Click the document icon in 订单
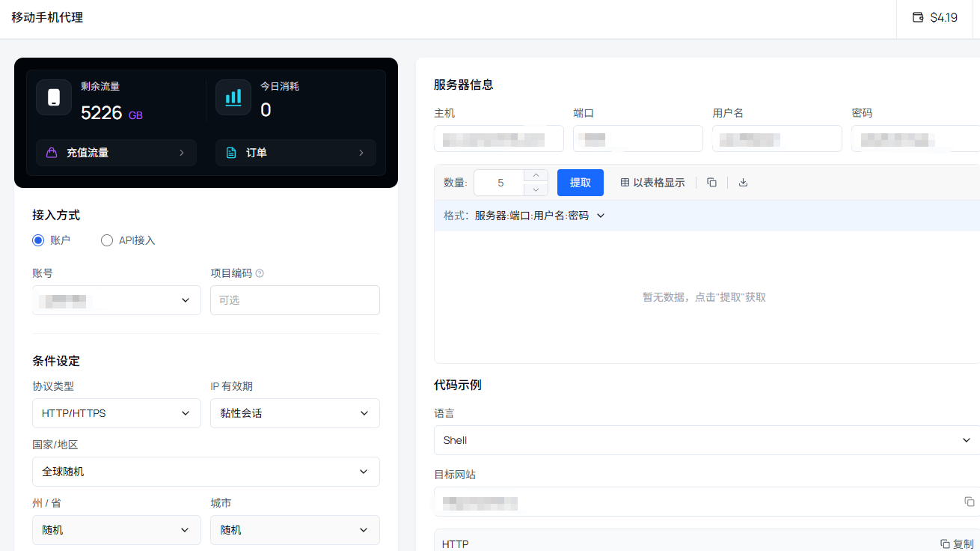This screenshot has width=980, height=551. pos(231,153)
